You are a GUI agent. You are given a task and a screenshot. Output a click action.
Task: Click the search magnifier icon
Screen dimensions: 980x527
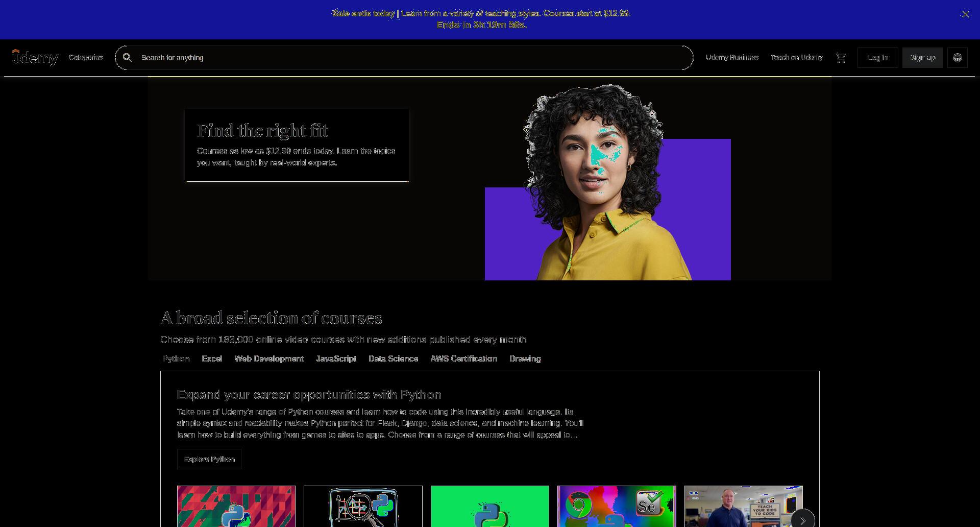(x=127, y=58)
